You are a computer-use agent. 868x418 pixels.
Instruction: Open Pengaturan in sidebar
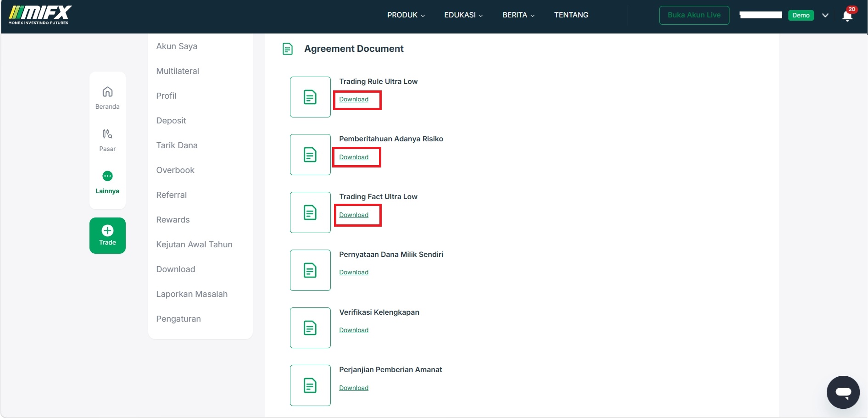178,319
